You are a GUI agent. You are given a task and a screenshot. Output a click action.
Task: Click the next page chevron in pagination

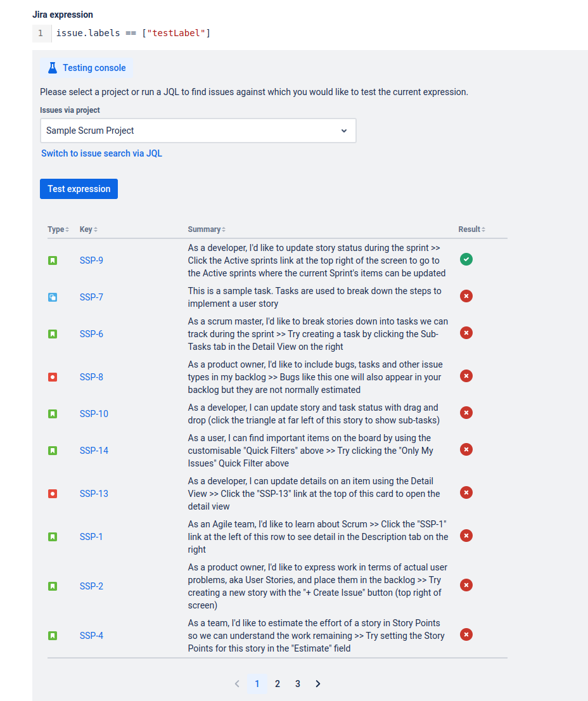pyautogui.click(x=317, y=684)
